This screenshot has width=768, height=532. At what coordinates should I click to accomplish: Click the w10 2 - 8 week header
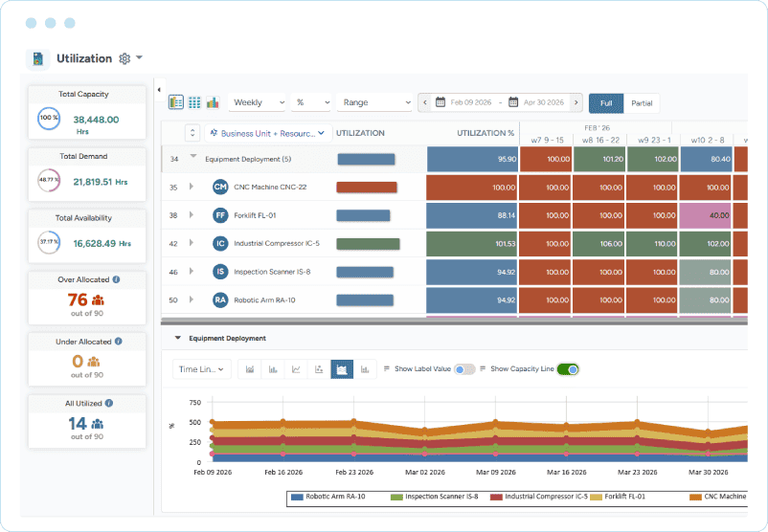point(708,140)
